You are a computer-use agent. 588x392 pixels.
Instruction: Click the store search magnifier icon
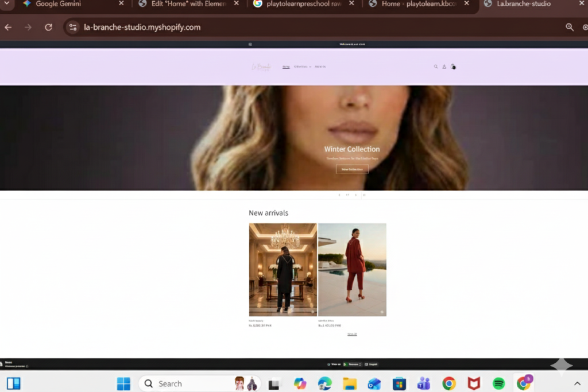pyautogui.click(x=436, y=67)
